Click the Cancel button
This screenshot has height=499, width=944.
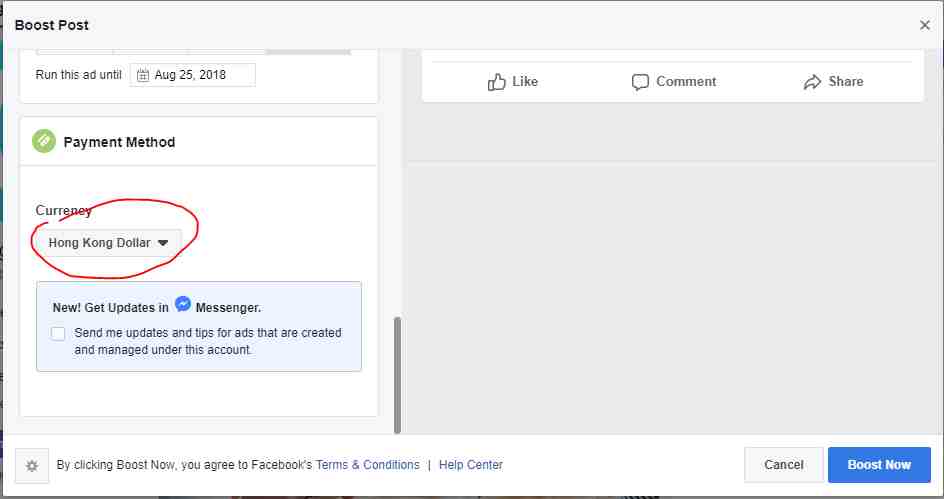pos(783,465)
